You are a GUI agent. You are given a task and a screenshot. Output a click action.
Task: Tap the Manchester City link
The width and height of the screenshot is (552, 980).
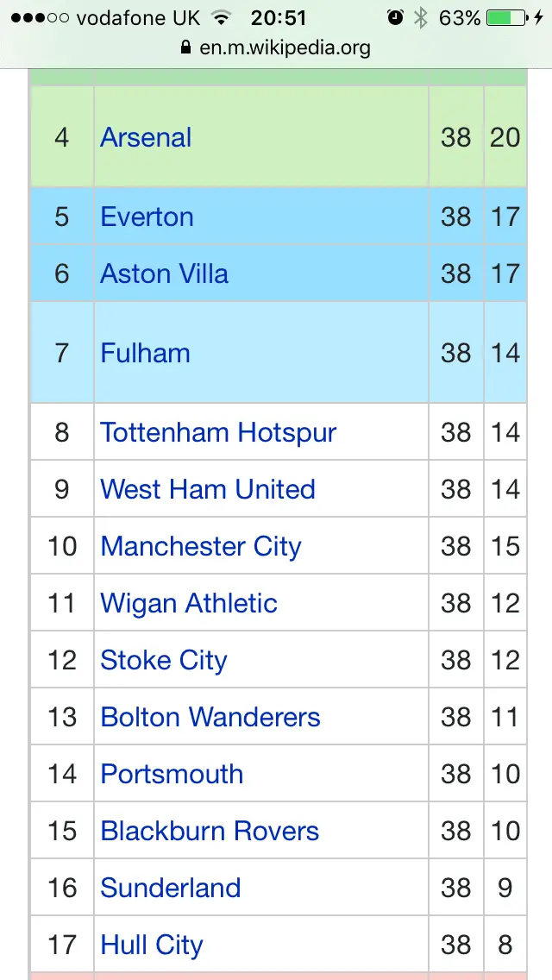(x=201, y=546)
